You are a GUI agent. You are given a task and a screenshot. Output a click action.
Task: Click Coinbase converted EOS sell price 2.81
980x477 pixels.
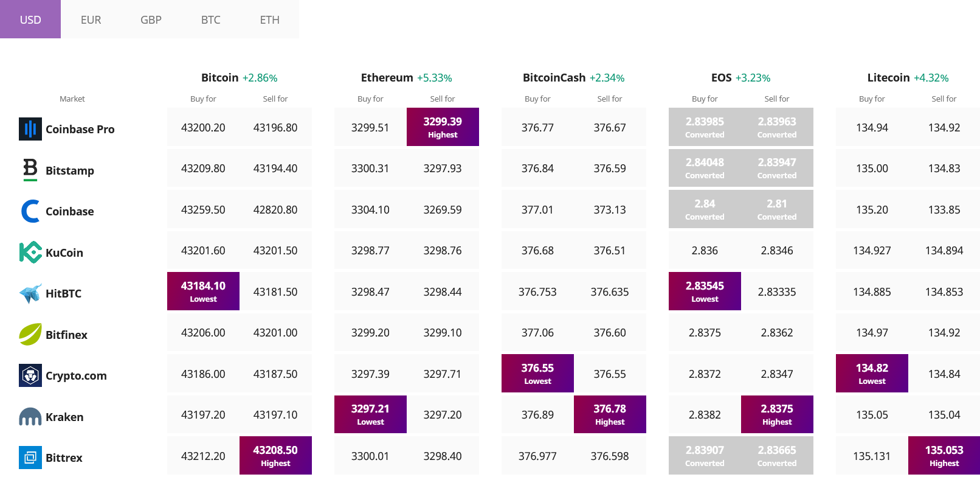(x=777, y=209)
